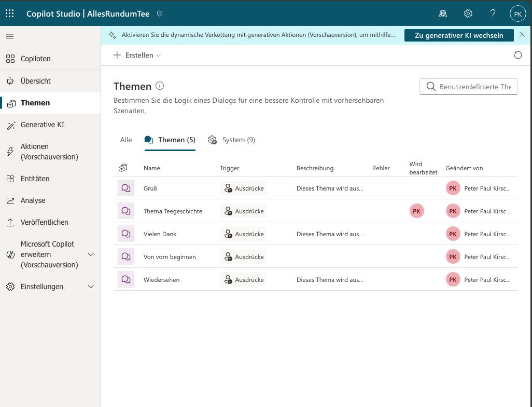Open the Von vorn beginnen topic
Viewport: 532px width, 407px height.
click(x=170, y=257)
